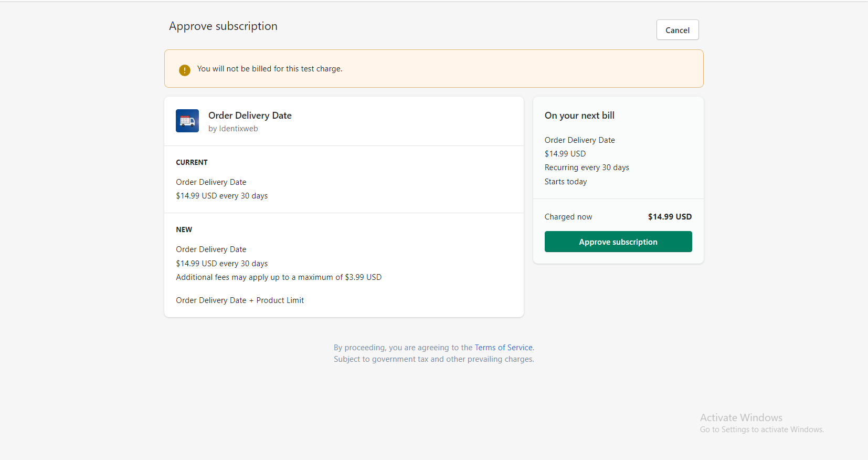Click the bold '$14.99 USD' charged amount
Screen dimensions: 868x460
670,217
